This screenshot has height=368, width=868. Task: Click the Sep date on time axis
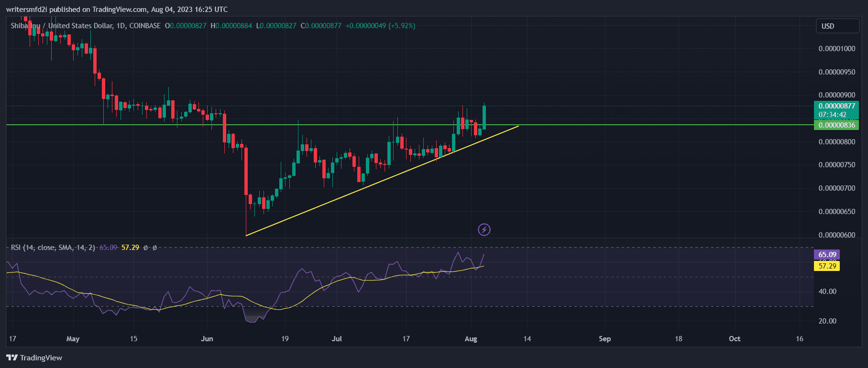click(x=605, y=339)
